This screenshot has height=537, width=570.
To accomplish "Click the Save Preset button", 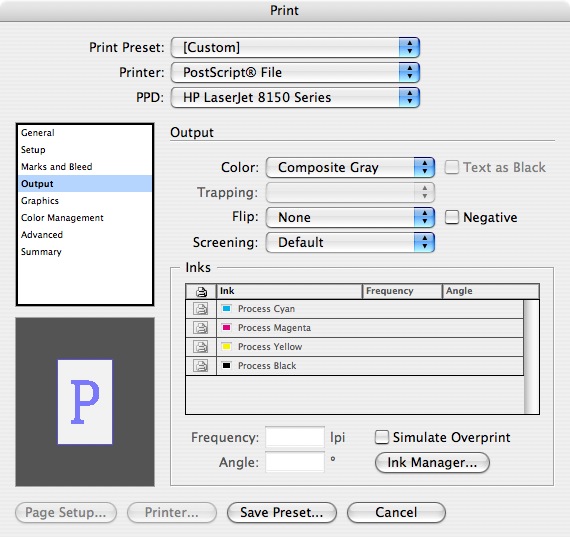I will point(282,513).
